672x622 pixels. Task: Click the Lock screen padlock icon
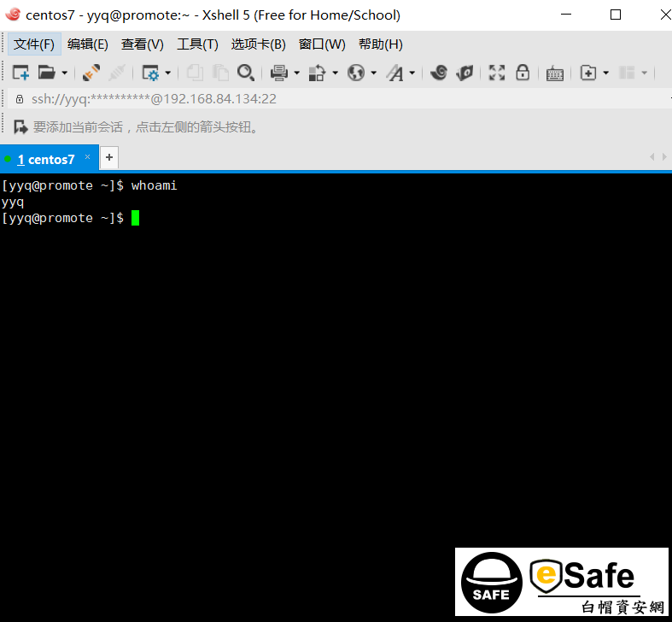point(523,73)
